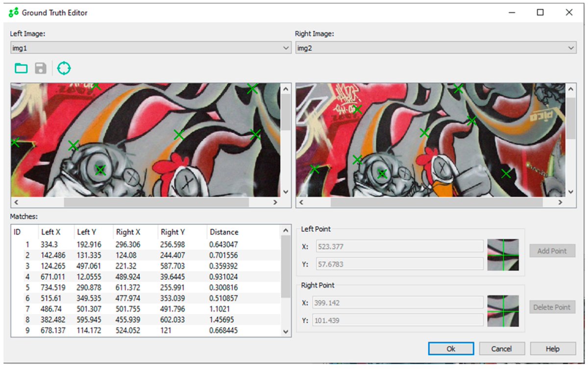Click green X marker on left image owl eye
The image size is (588, 369).
point(100,170)
